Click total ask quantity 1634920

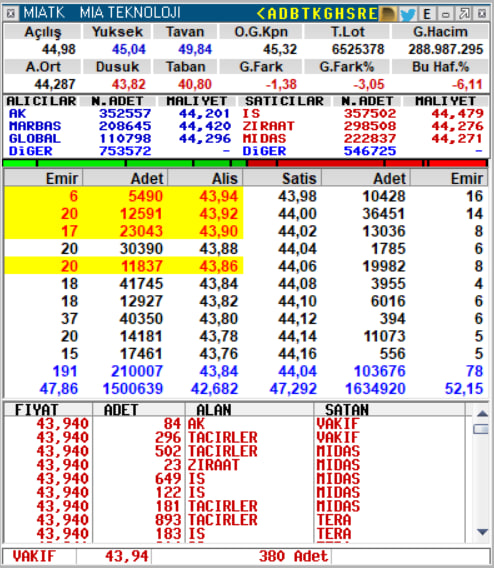point(375,389)
